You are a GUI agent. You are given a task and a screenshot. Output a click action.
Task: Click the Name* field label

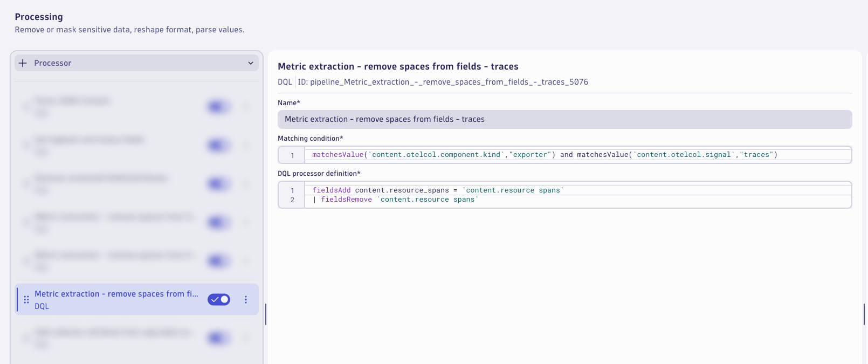point(289,103)
